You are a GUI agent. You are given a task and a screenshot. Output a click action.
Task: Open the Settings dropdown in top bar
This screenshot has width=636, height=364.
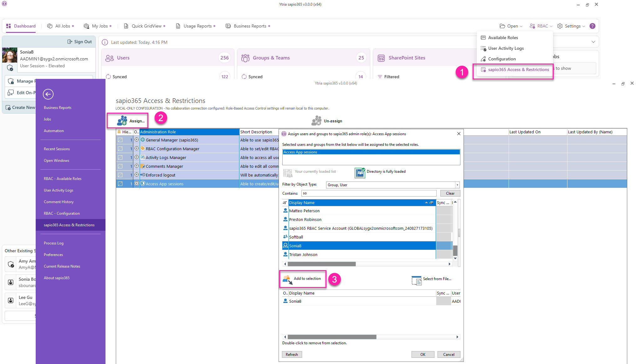click(571, 26)
